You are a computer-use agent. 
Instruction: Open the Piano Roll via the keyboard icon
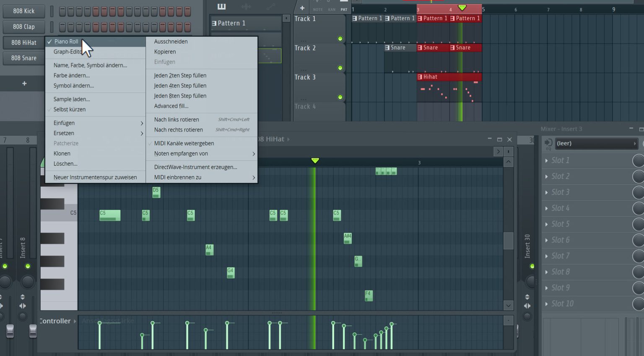[221, 7]
